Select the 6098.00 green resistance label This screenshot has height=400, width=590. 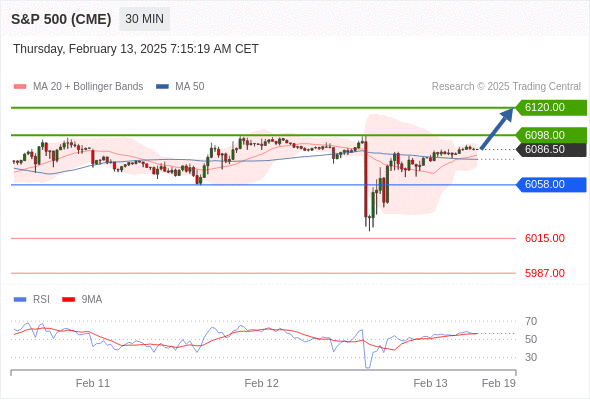[551, 135]
